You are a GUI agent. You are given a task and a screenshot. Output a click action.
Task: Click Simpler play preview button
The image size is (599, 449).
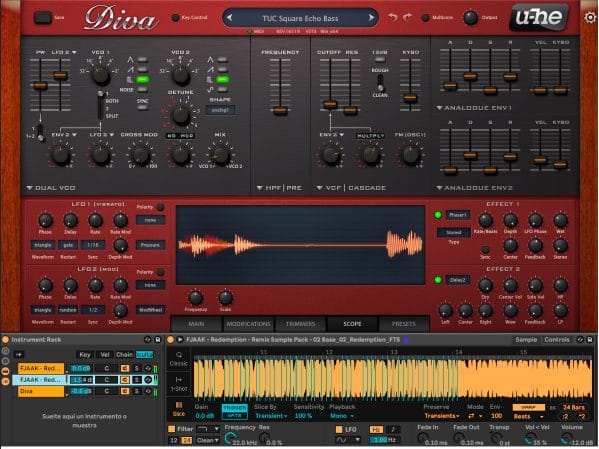tap(180, 339)
